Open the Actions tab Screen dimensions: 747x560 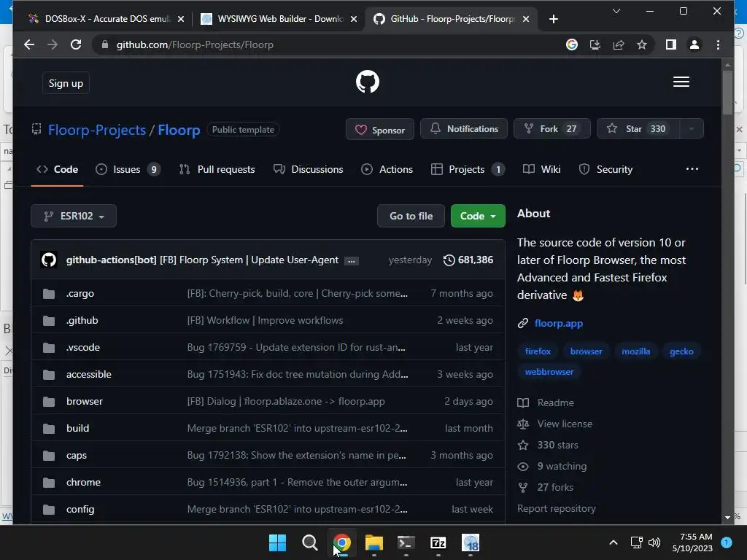387,169
